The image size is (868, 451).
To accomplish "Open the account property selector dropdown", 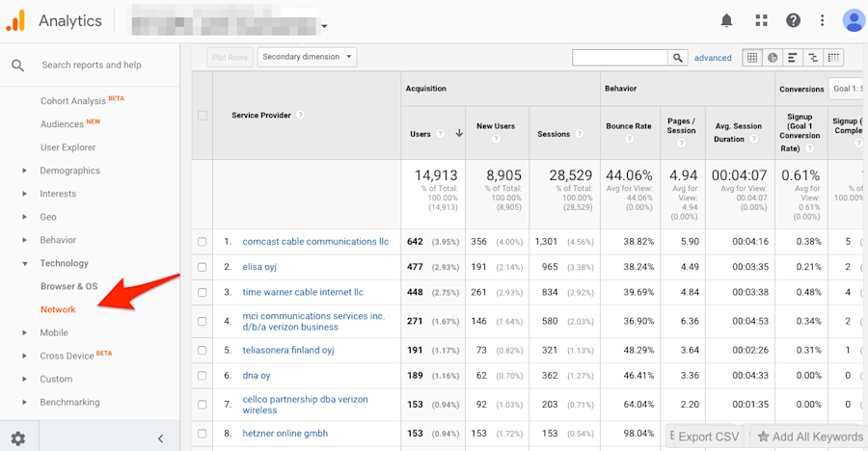I will (324, 26).
